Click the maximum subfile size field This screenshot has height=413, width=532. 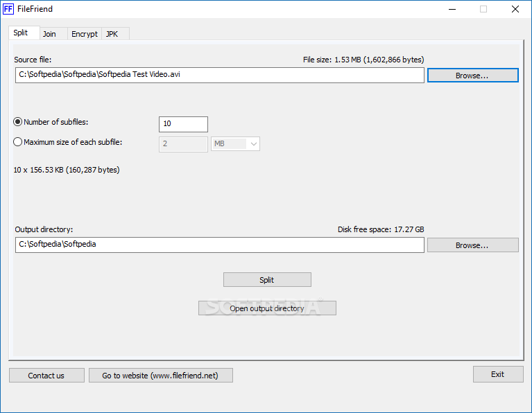tap(183, 144)
